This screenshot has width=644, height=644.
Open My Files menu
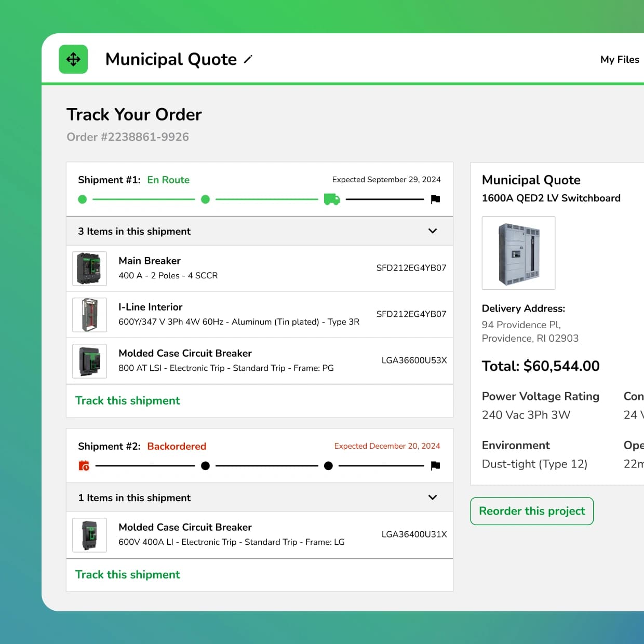tap(620, 59)
